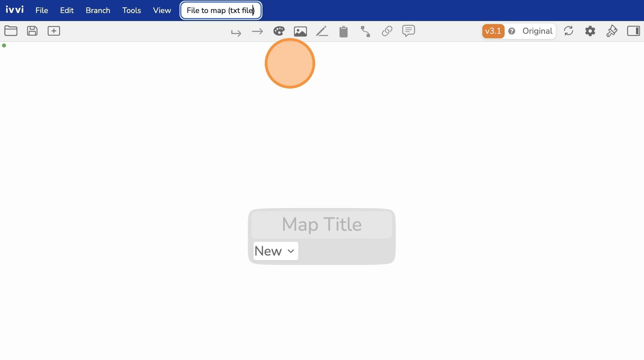Select the pencil edit icon
Screen dimensions: 644x360
322,31
